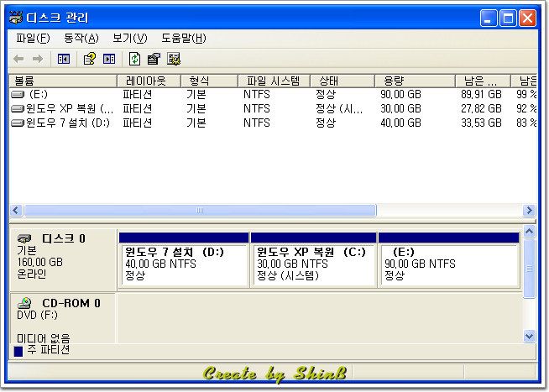Screen dimensions: 549x392
Task: Sort by the 파일 시스템 column header
Action: [274, 81]
